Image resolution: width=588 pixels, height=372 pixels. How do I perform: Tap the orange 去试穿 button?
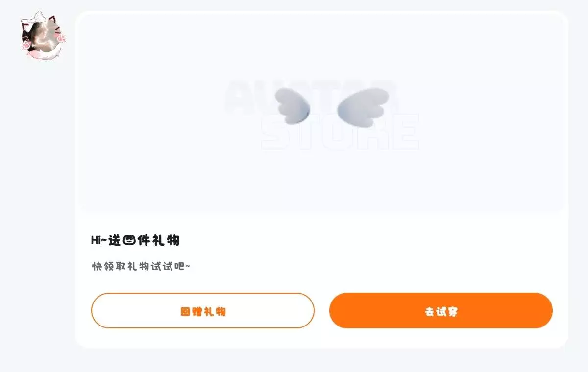click(441, 310)
